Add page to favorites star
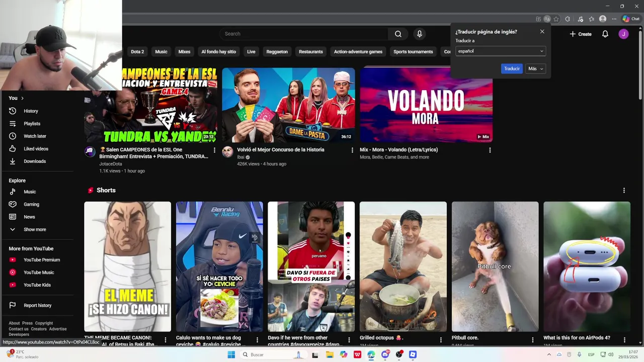 click(x=556, y=19)
